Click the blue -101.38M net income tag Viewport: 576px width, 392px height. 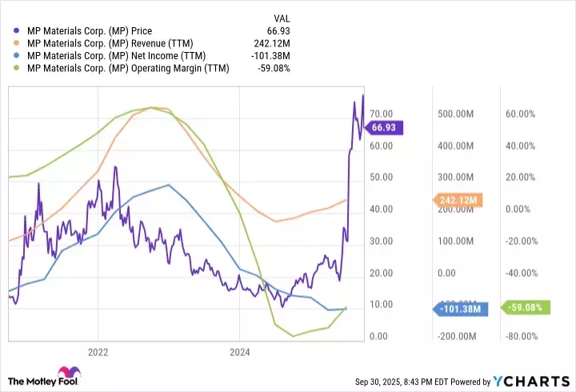pos(460,307)
